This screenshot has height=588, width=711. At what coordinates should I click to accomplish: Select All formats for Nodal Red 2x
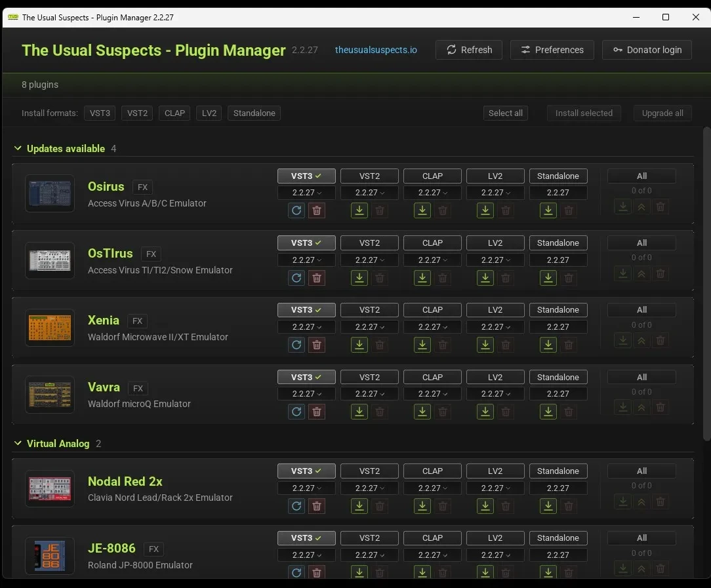pos(641,471)
